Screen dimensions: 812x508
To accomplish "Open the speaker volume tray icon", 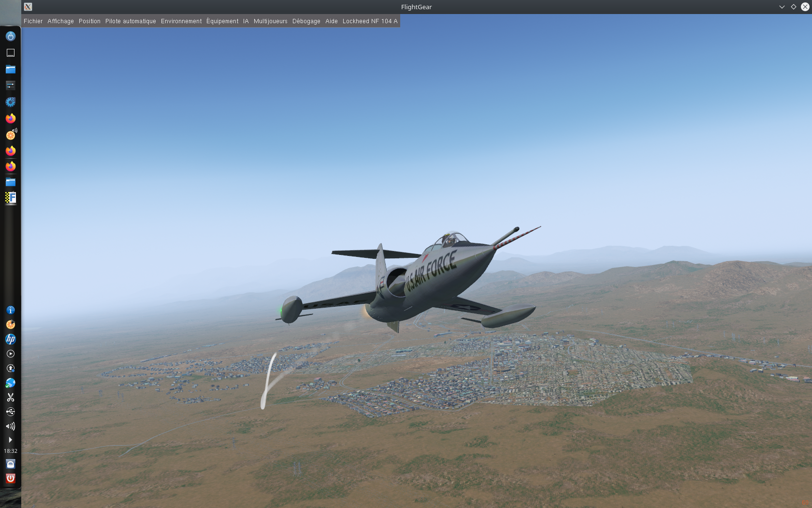I will click(11, 426).
